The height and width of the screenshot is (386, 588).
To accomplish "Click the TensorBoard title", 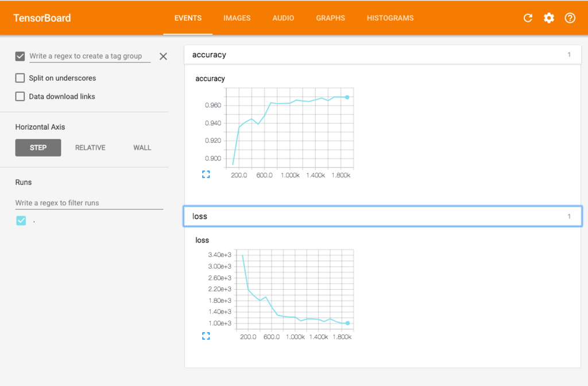I will (42, 18).
